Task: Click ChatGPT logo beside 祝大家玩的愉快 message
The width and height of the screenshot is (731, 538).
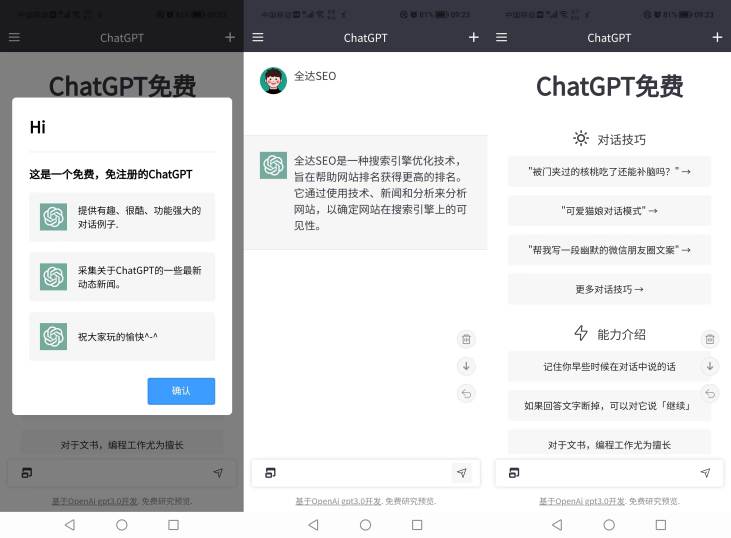Action: pyautogui.click(x=53, y=336)
